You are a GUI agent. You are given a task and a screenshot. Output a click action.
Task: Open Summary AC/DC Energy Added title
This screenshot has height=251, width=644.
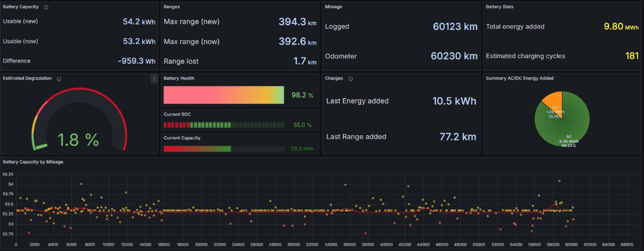519,78
